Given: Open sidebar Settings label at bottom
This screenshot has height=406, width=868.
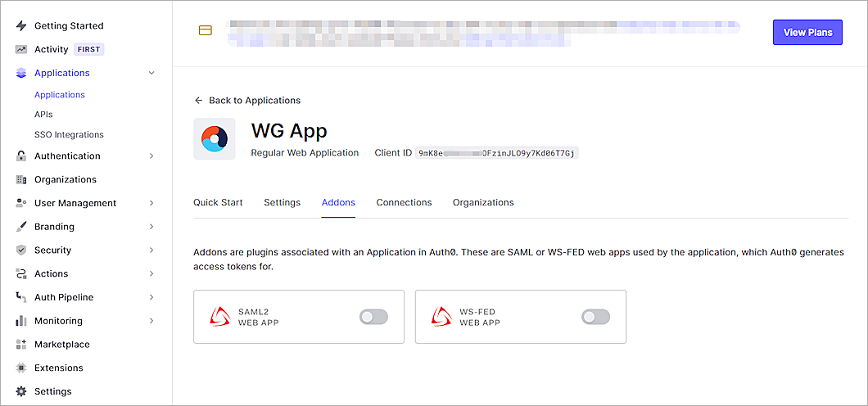Looking at the screenshot, I should click(53, 391).
